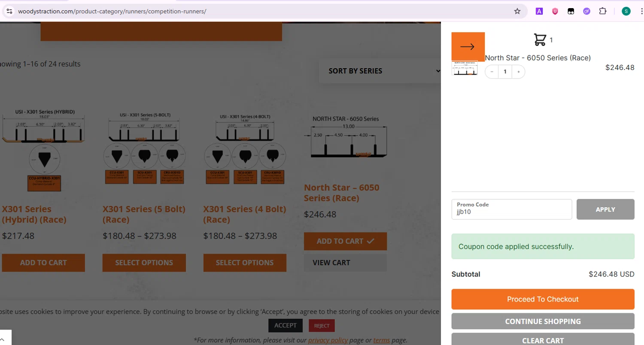Screen dimensions: 644x345
Task: Reject the cookies notice
Action: click(x=322, y=326)
